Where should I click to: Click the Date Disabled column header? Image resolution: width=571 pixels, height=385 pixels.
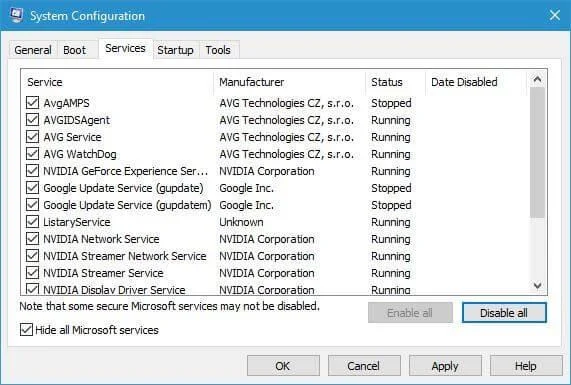click(x=476, y=82)
